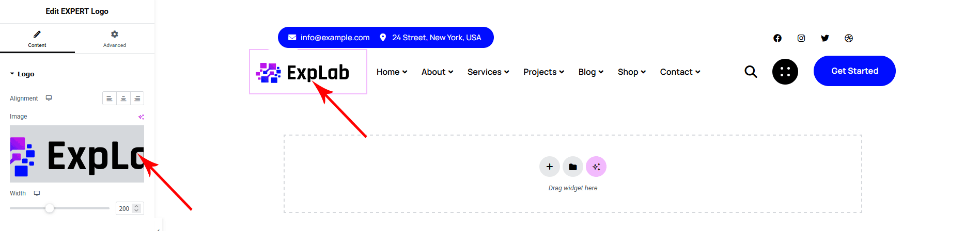Set logo alignment to right
Screen dimensions: 980x231
(137, 98)
